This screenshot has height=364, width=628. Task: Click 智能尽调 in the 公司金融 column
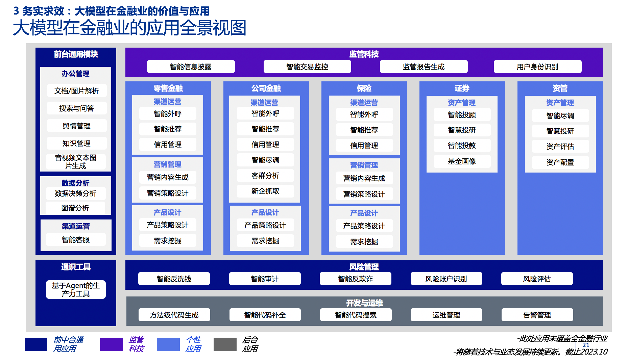265,160
